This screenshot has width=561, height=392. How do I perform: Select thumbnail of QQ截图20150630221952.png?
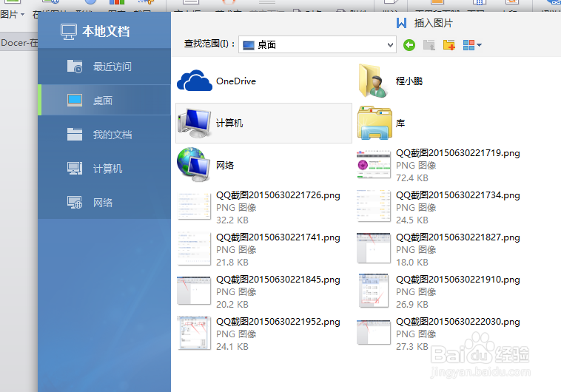click(194, 333)
